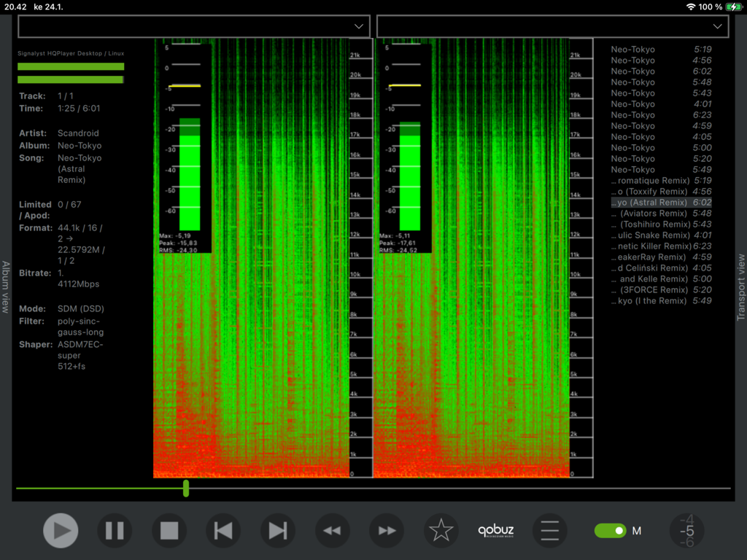Open the Transport view side tab
This screenshot has width=747, height=560.
tap(741, 287)
